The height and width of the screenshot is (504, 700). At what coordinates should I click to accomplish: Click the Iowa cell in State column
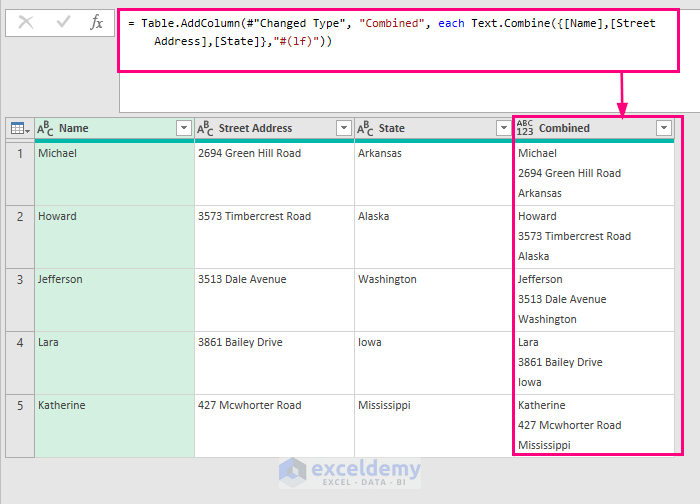click(434, 363)
